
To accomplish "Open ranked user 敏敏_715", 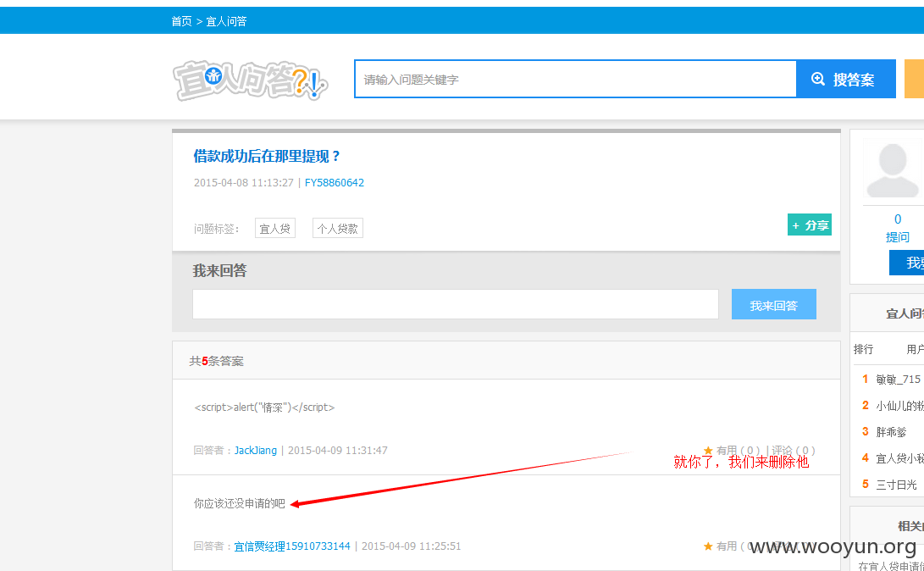I will (x=898, y=379).
